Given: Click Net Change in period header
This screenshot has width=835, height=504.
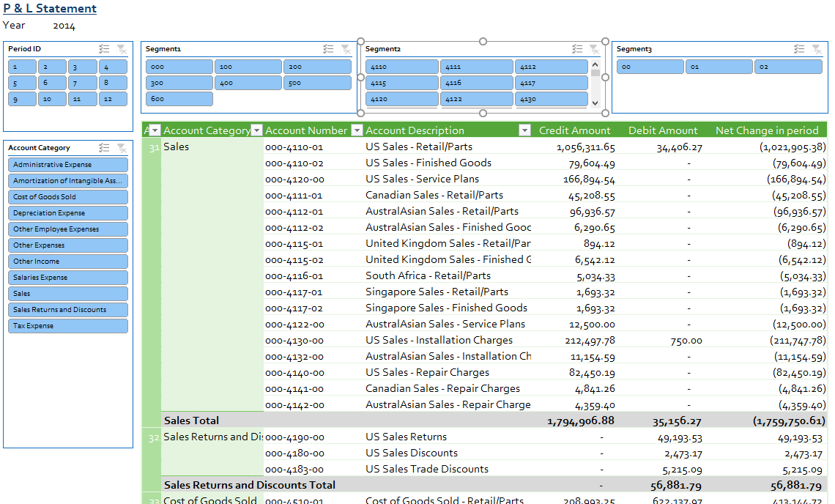Looking at the screenshot, I should click(767, 130).
